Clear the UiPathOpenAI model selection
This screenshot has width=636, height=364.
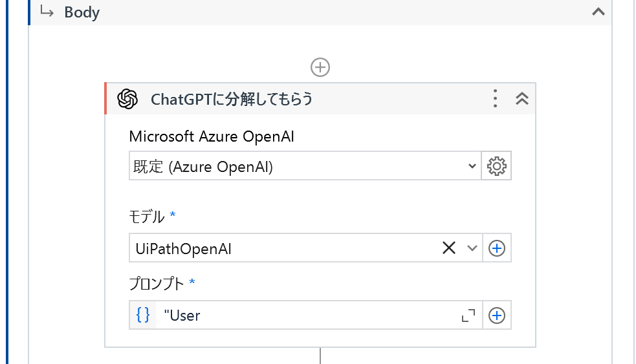point(449,248)
